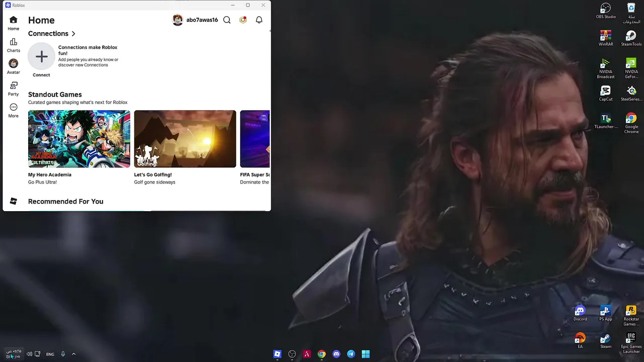Click the red app icon in taskbar

(x=307, y=354)
